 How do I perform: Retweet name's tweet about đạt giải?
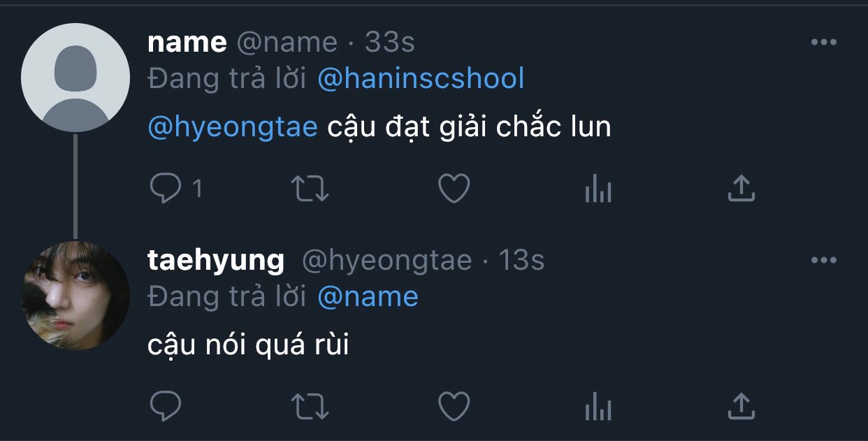(x=310, y=189)
